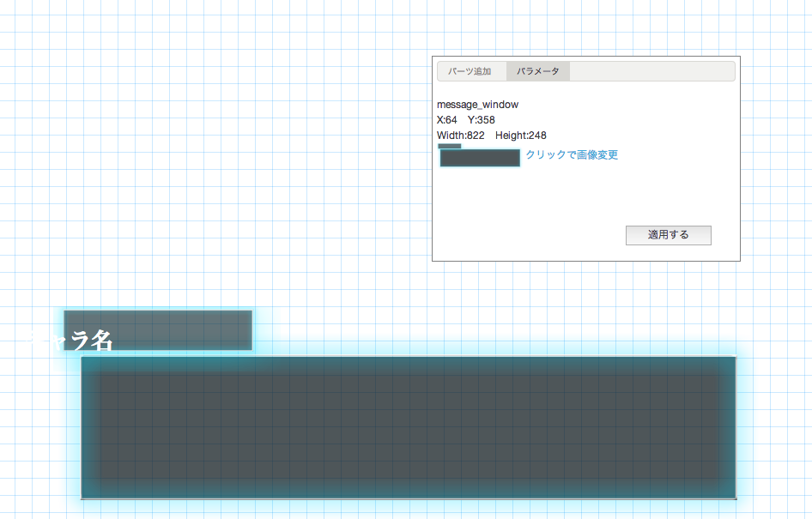The height and width of the screenshot is (519, 812).
Task: Click the Width:822 parameter text
Action: click(x=460, y=136)
